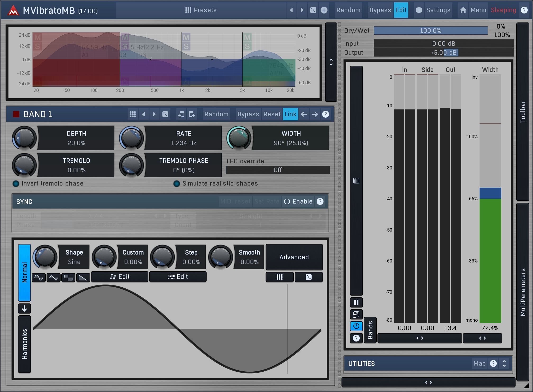Open the LFO override dropdown

(277, 170)
